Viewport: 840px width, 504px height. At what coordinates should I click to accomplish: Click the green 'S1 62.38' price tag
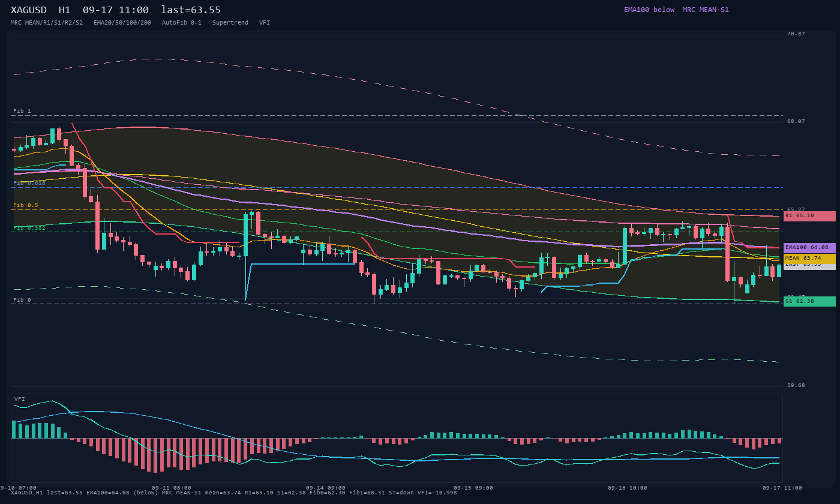pos(809,301)
